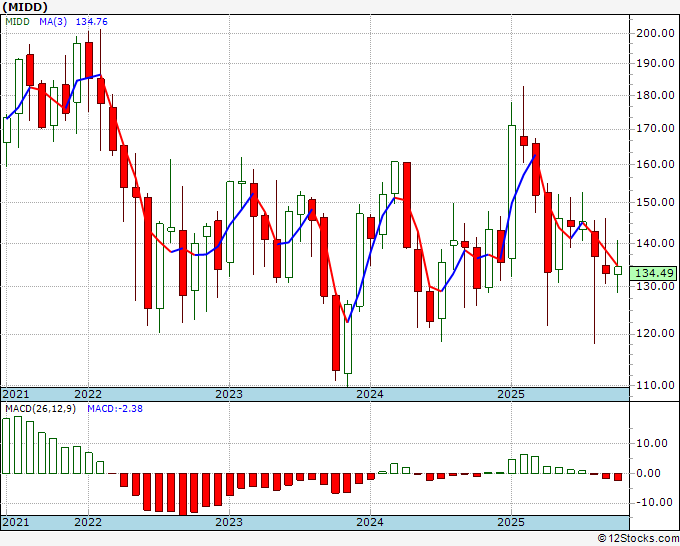This screenshot has height=546, width=680.
Task: Click the (MIDD) chart title
Action: [25, 7]
